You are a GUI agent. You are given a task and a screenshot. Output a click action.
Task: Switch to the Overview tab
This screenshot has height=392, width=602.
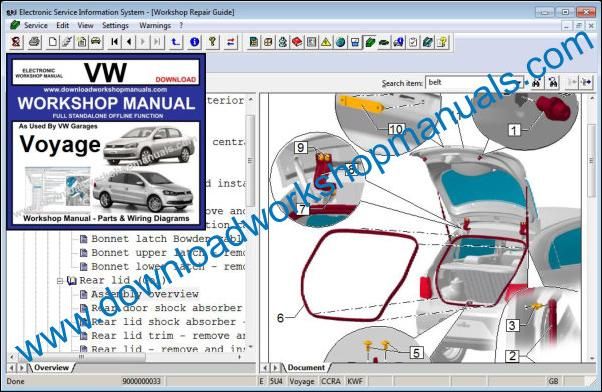coord(51,367)
